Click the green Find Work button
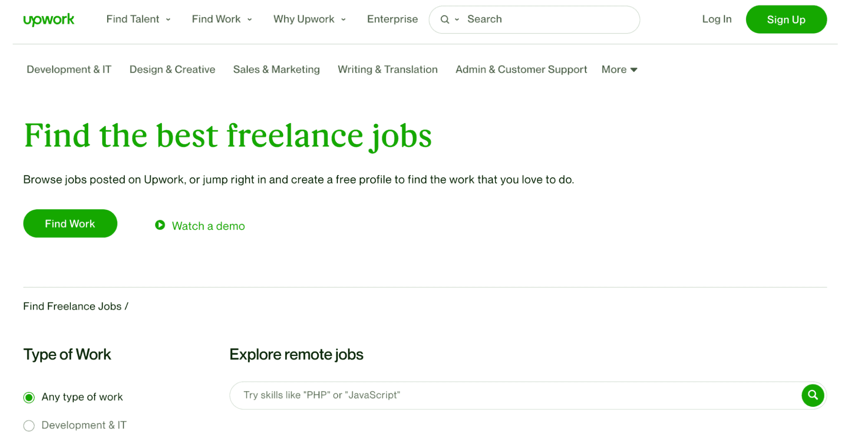Viewport: 868px width, 435px height. click(x=69, y=223)
